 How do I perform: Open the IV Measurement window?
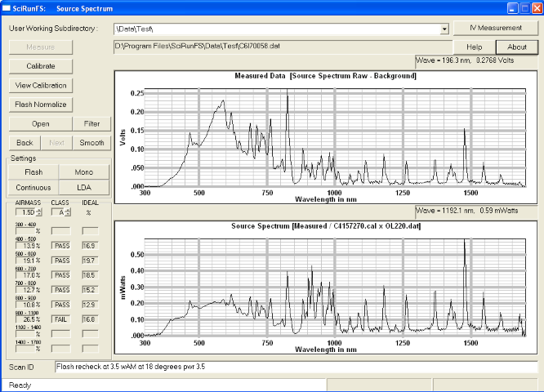click(494, 28)
